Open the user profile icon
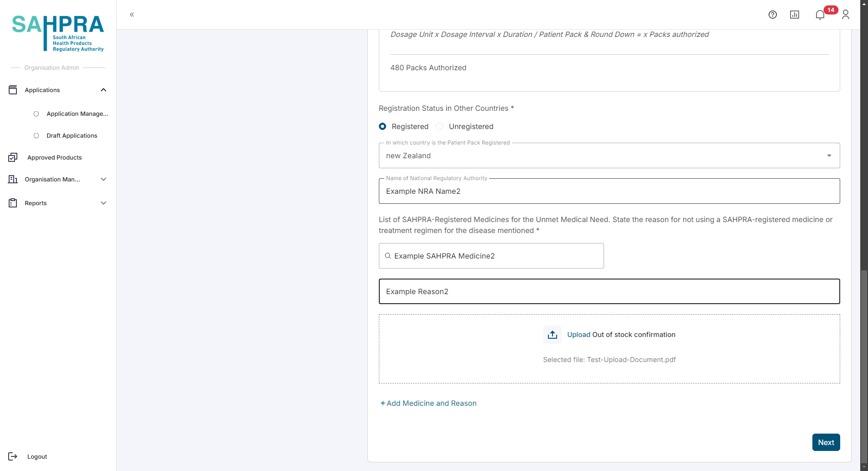 pos(845,15)
